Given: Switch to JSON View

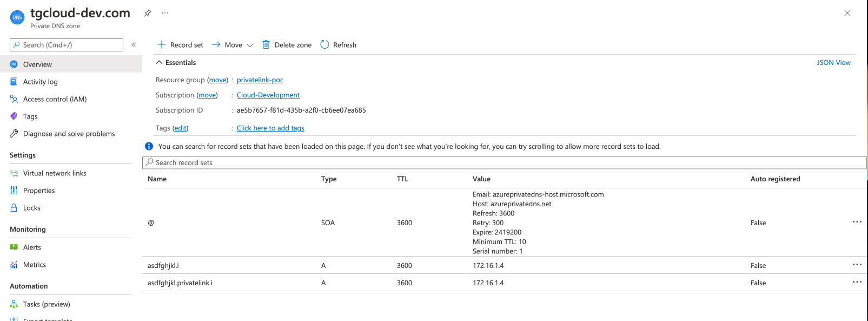Looking at the screenshot, I should 833,63.
